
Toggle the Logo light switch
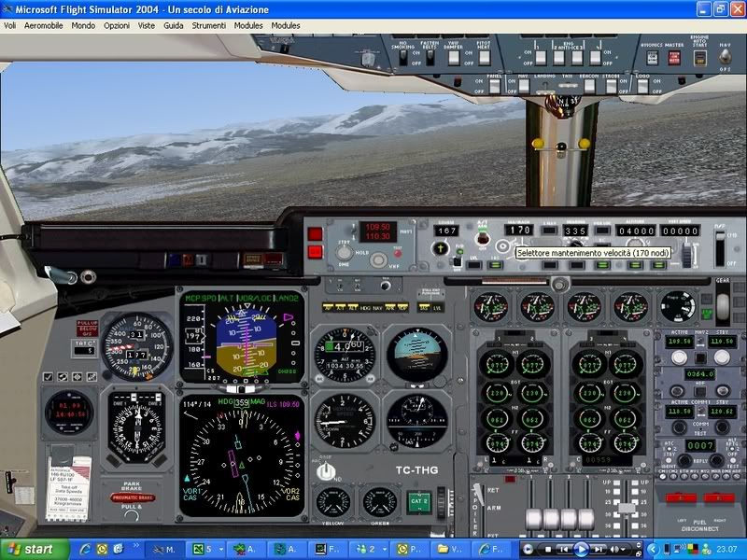[642, 86]
